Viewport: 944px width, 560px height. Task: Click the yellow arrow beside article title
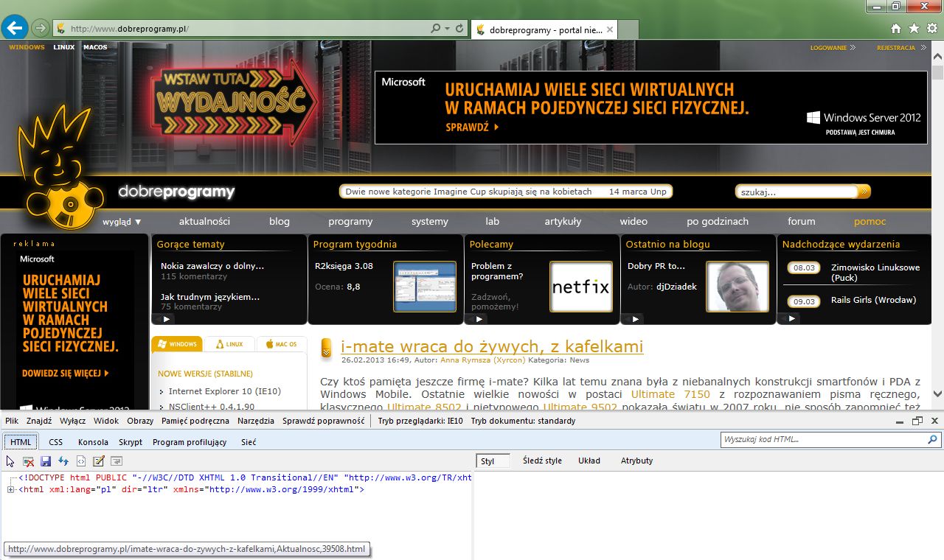(326, 347)
